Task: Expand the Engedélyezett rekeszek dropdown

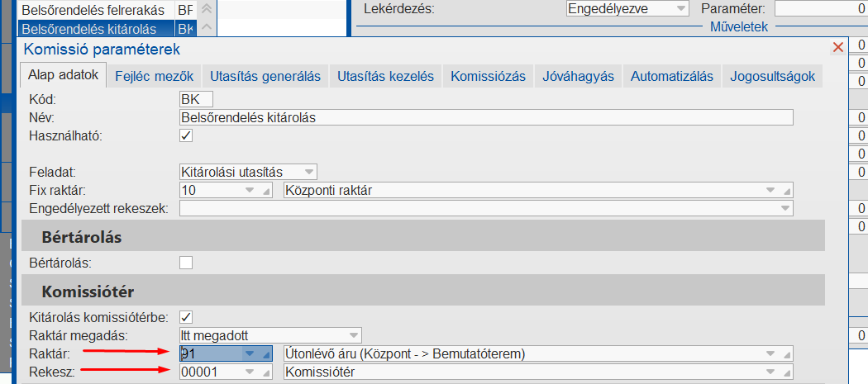Action: (x=785, y=208)
